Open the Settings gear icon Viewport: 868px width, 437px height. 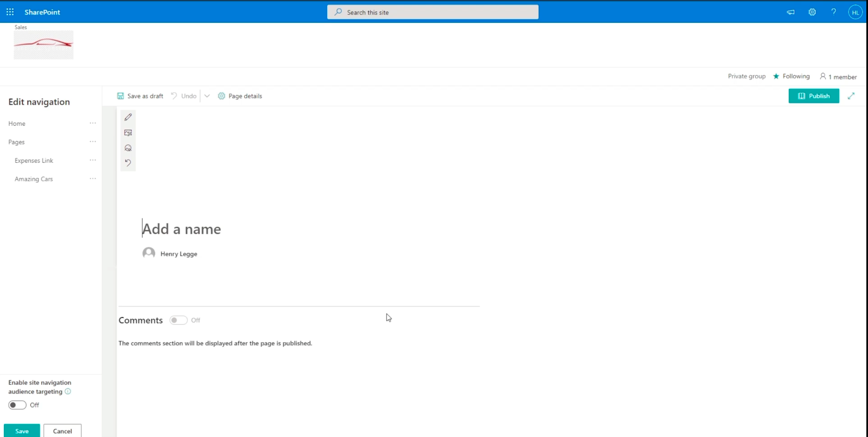[812, 12]
